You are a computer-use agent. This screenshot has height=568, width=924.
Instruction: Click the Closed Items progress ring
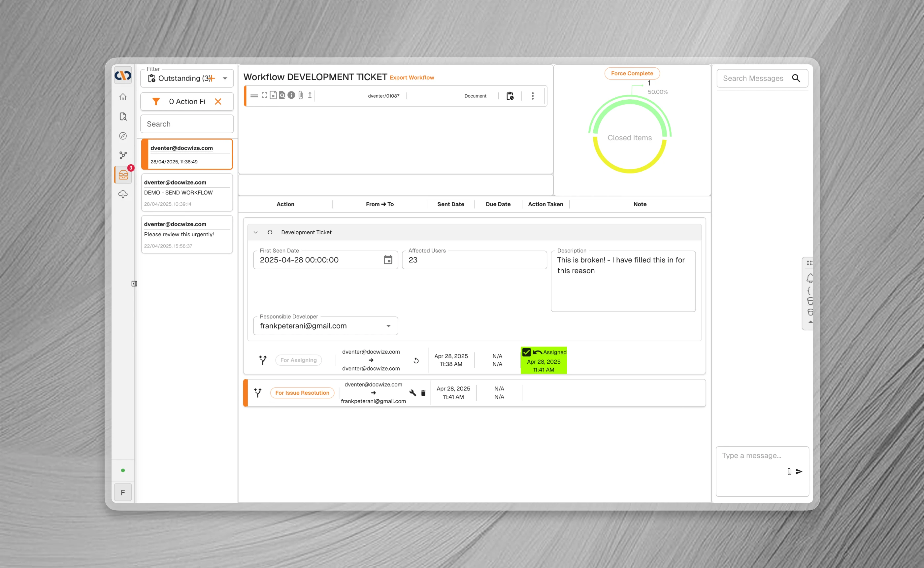click(x=630, y=134)
